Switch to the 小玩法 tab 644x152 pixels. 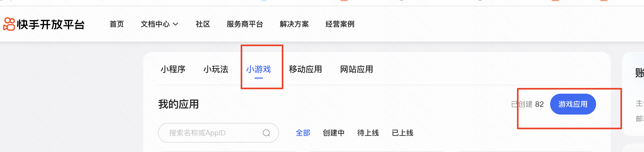click(216, 69)
